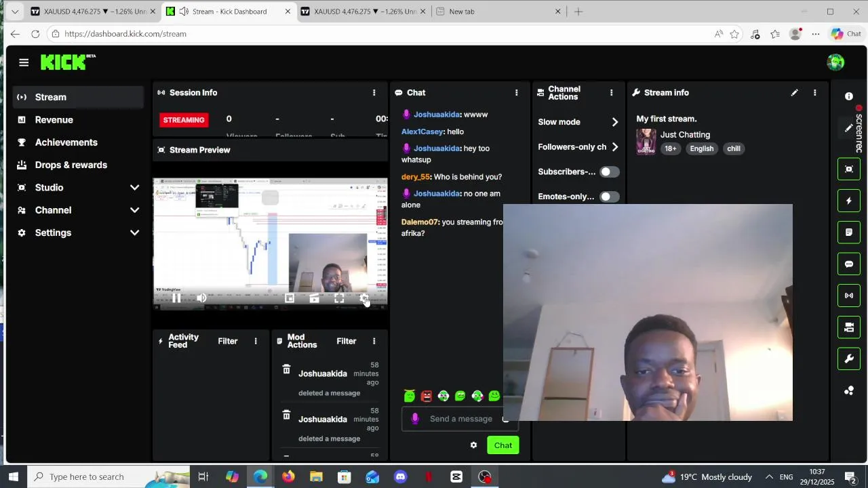The height and width of the screenshot is (488, 868).
Task: Click the browser address bar URL
Action: 125,34
